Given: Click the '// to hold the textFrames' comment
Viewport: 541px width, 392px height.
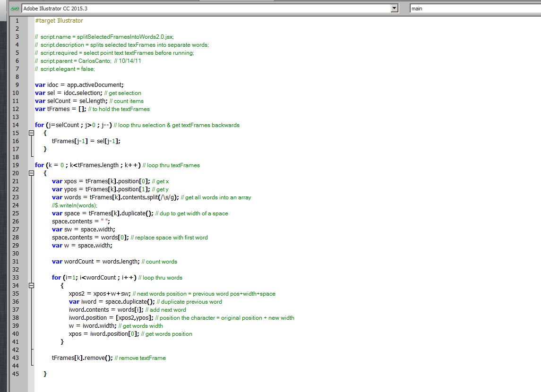Looking at the screenshot, I should tap(119, 109).
